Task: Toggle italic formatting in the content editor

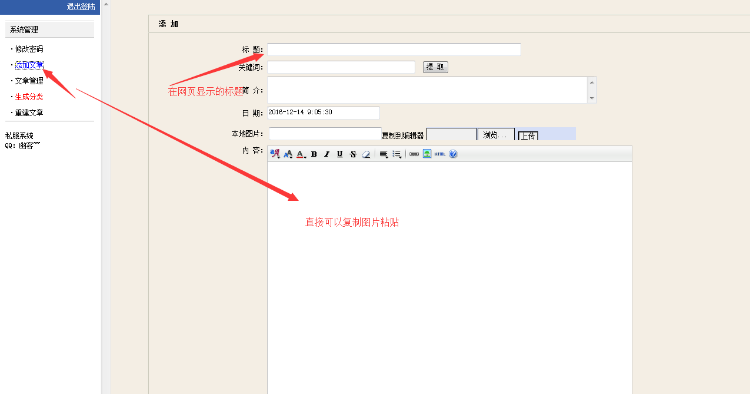Action: 327,154
